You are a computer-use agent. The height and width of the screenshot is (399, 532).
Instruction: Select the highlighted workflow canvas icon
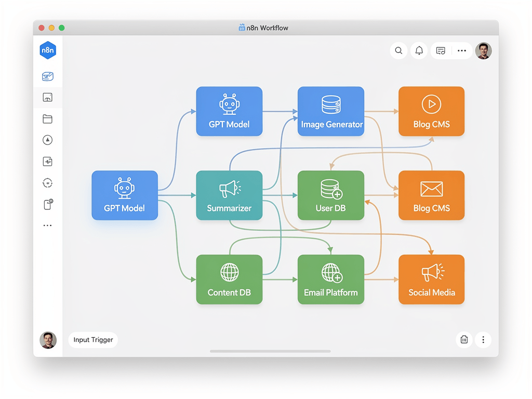coord(48,97)
